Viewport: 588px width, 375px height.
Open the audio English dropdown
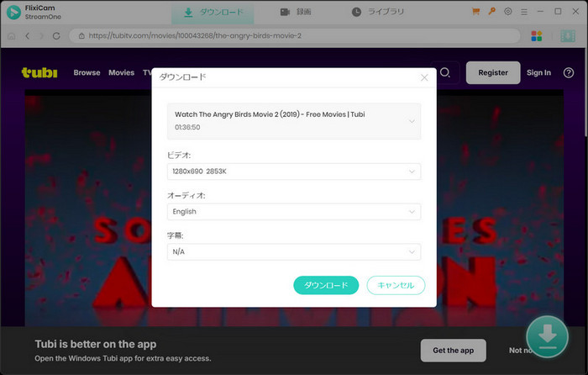tap(293, 212)
